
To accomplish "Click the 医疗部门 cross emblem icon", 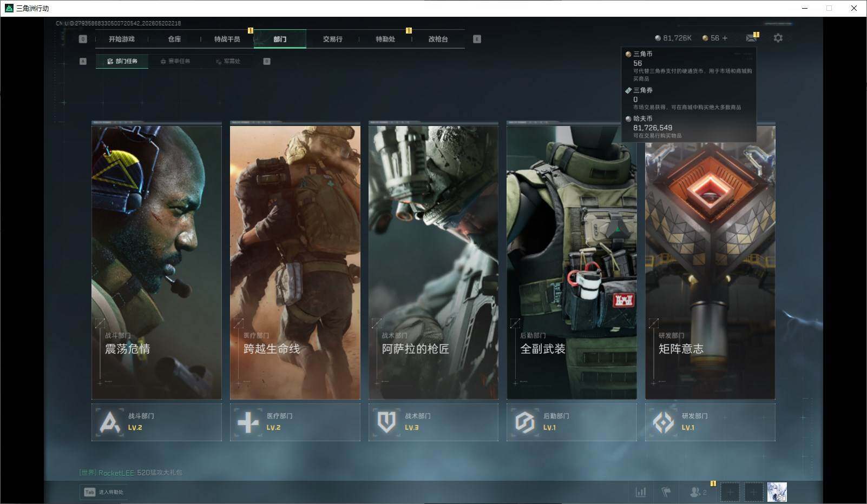I will pos(248,422).
